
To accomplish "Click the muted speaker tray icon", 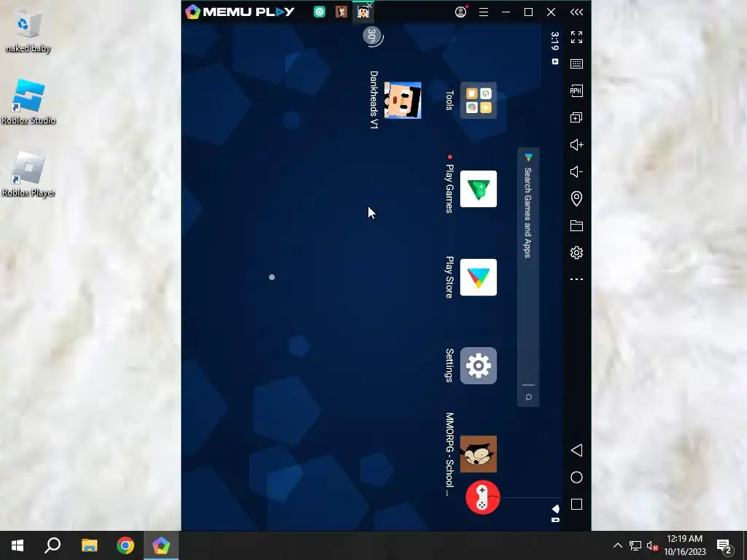I will pyautogui.click(x=652, y=545).
